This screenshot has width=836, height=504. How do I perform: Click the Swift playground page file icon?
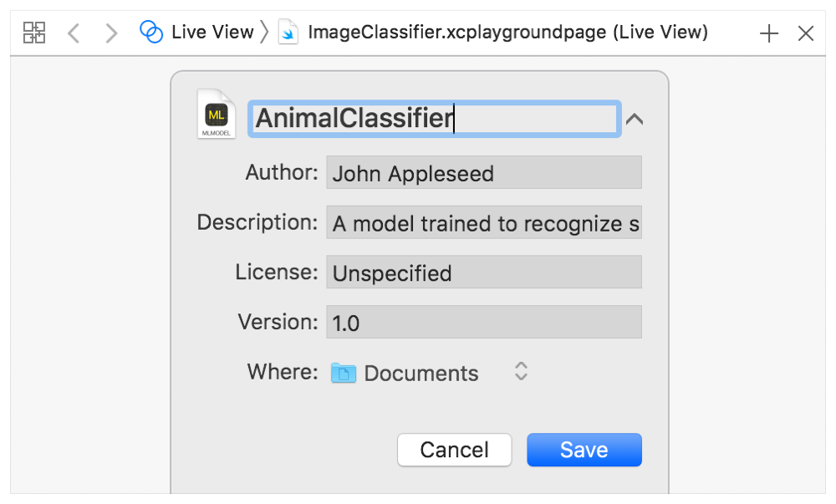[x=288, y=33]
